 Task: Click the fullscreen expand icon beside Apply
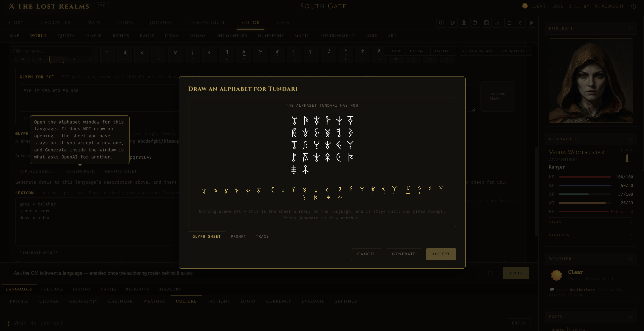pos(490,273)
